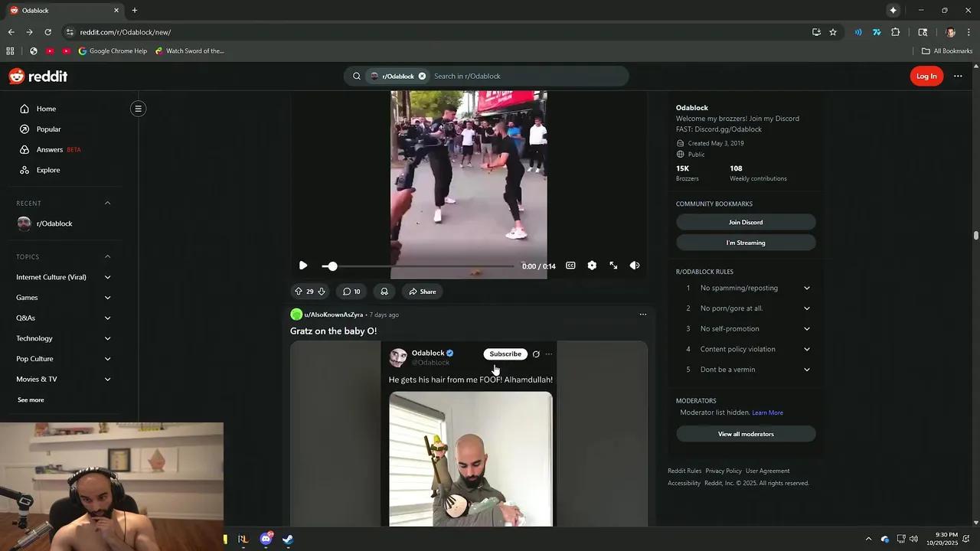Open the three-dot menu on Gratz post
The width and height of the screenshot is (980, 551).
[642, 315]
